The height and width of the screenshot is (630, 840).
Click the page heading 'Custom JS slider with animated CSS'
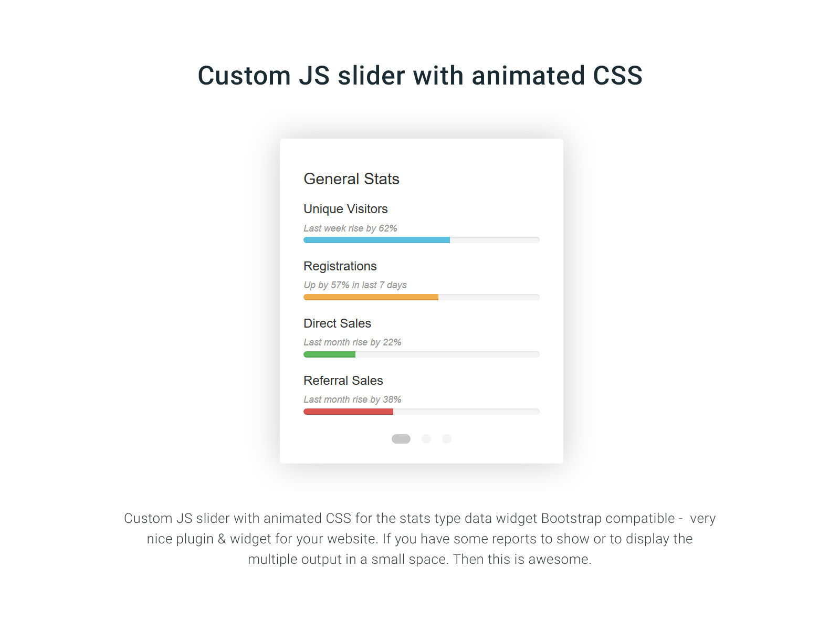pos(420,76)
